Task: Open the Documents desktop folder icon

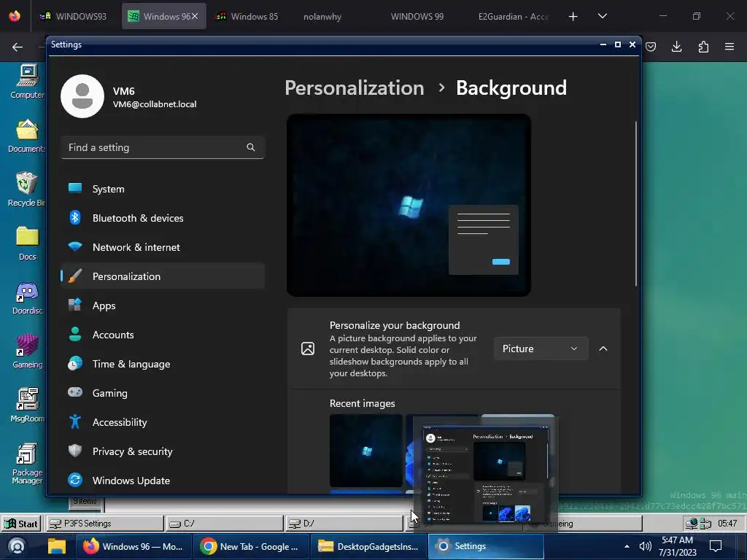Action: [27, 136]
